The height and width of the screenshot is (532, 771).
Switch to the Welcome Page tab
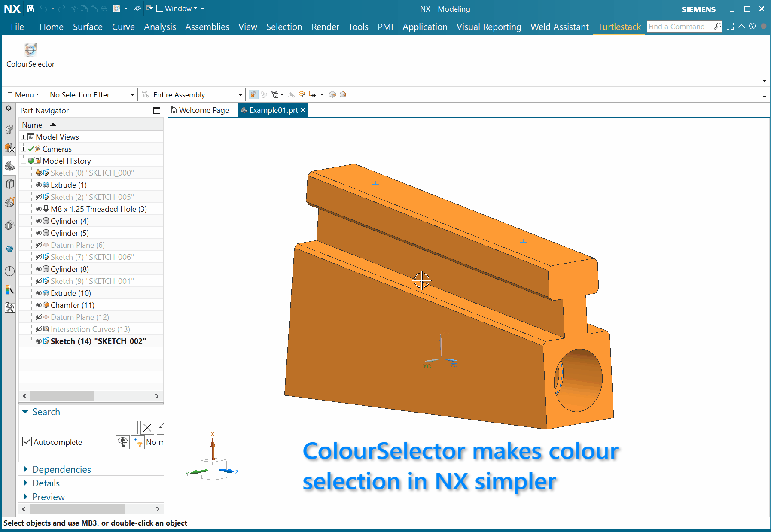pos(200,110)
